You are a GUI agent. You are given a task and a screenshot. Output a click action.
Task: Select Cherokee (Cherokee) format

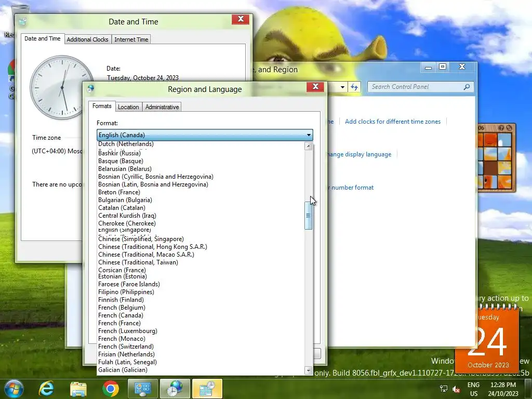click(127, 223)
